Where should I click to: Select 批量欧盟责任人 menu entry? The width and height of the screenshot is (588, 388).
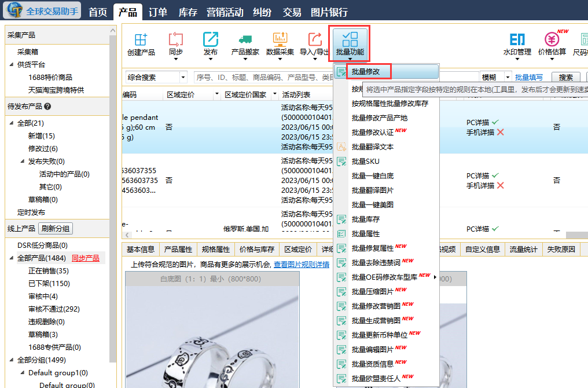pos(376,379)
